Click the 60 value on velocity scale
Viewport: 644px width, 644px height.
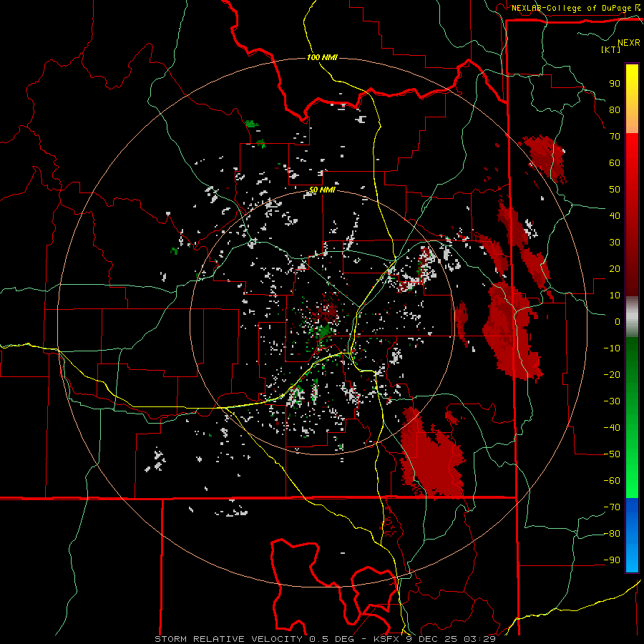pyautogui.click(x=615, y=163)
